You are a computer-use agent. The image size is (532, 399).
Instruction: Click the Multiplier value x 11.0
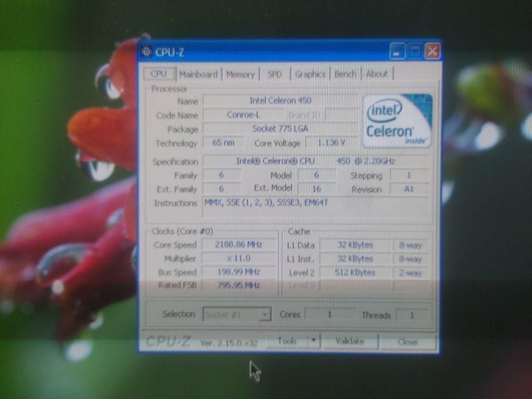click(x=238, y=258)
